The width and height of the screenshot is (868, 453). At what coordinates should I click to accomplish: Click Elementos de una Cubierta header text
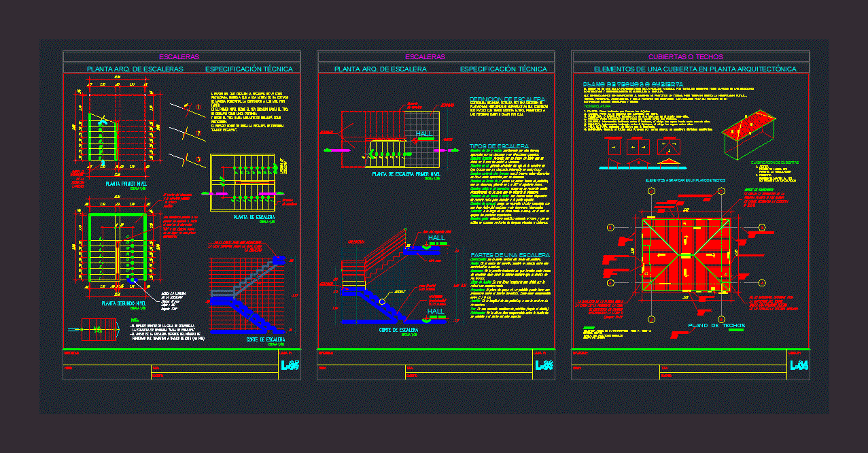(x=685, y=69)
